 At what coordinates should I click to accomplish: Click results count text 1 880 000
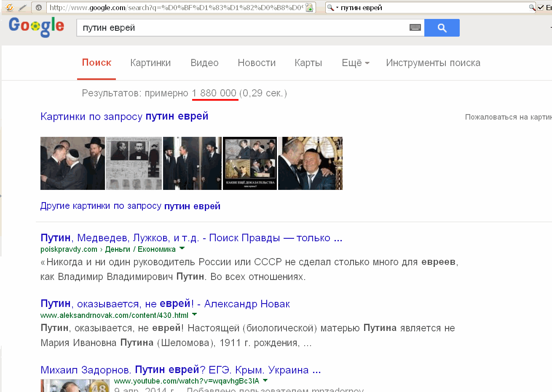click(214, 93)
